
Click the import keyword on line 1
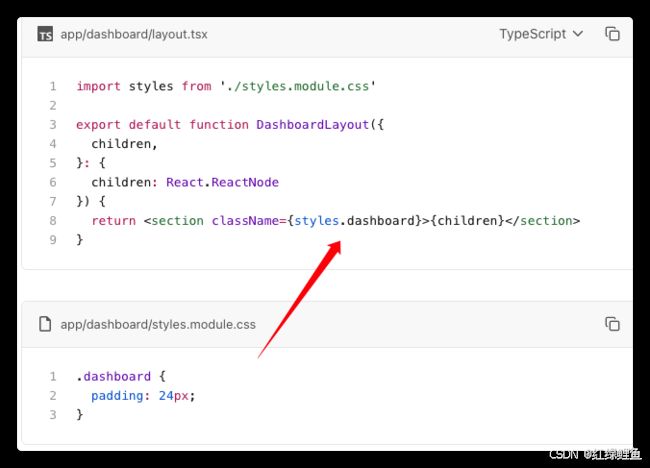(x=98, y=86)
